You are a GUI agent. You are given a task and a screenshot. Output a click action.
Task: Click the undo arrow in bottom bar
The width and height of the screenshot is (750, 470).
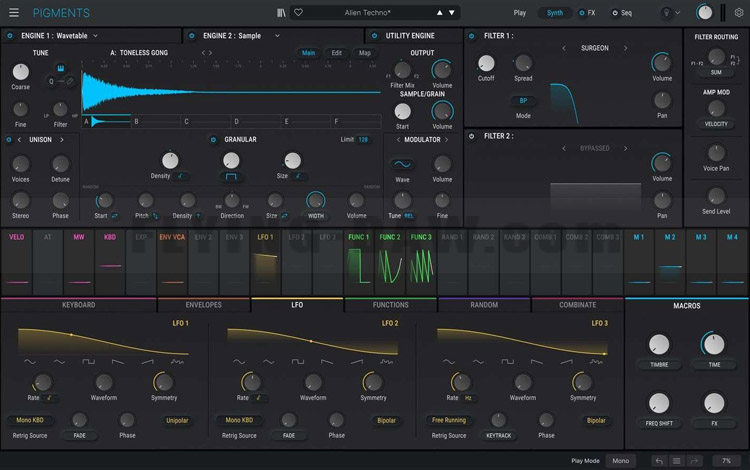click(x=661, y=460)
